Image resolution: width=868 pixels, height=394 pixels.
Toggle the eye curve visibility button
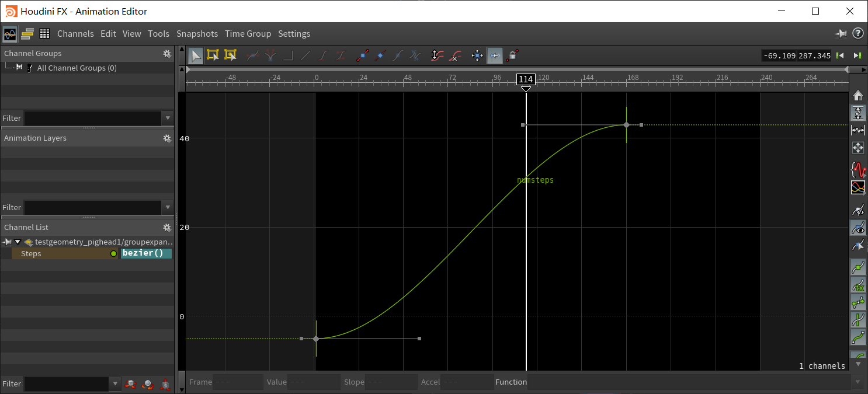click(x=858, y=228)
